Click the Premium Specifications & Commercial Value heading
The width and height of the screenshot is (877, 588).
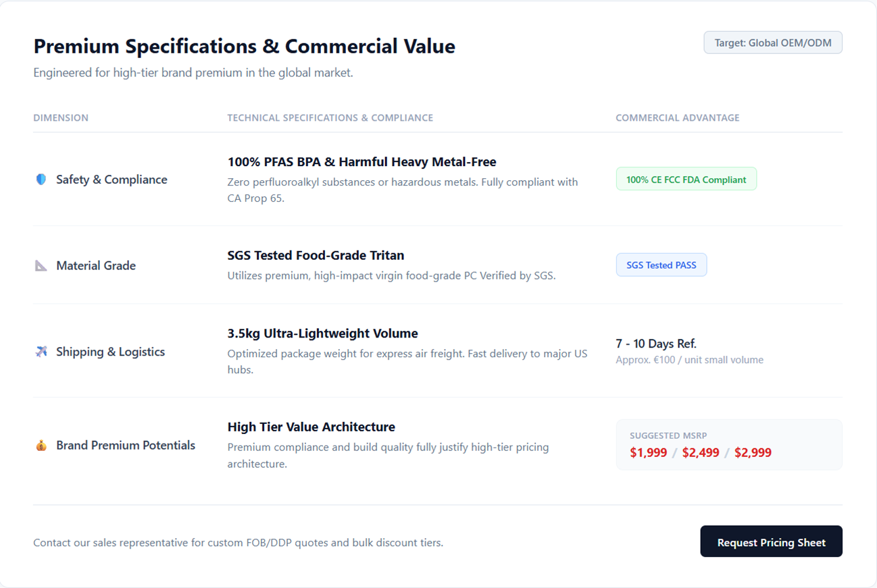click(x=244, y=47)
